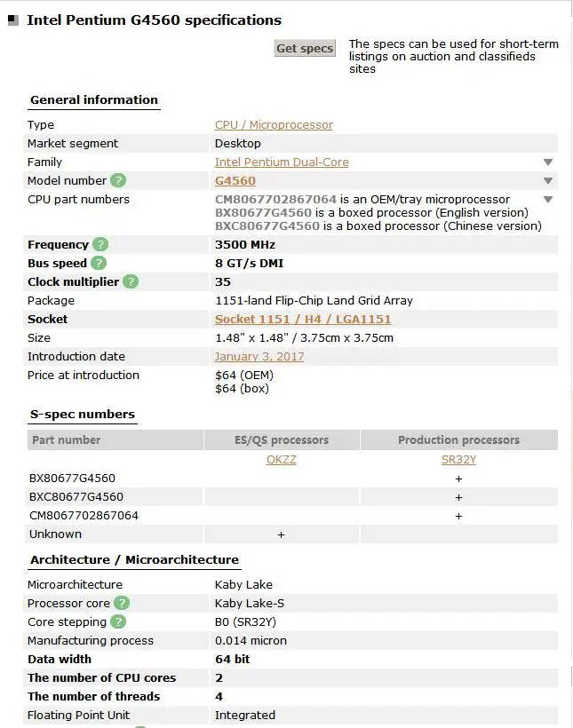Open the Socket 1151 / H4 / LGA1151 link
The width and height of the screenshot is (573, 728).
[303, 320]
